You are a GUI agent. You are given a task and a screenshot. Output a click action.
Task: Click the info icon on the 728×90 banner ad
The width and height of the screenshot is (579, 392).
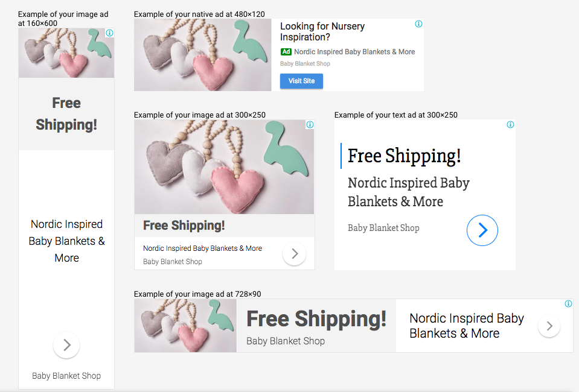click(x=568, y=304)
